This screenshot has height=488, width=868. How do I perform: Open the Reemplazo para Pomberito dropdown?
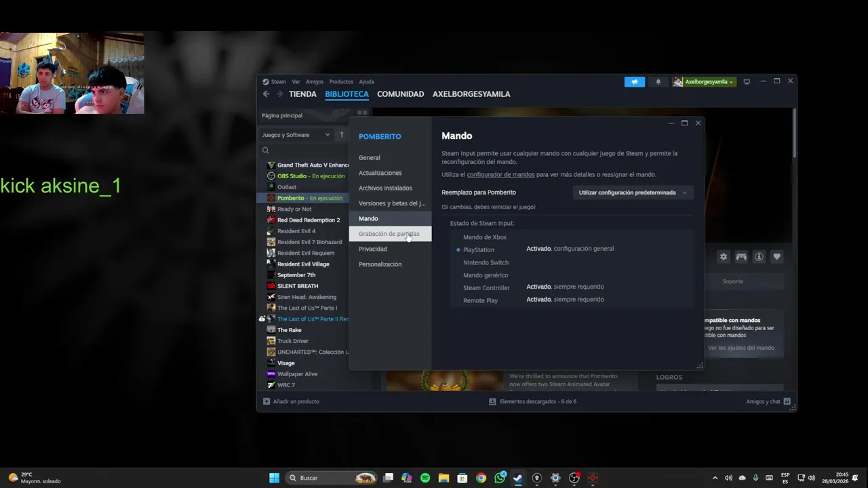tap(633, 192)
